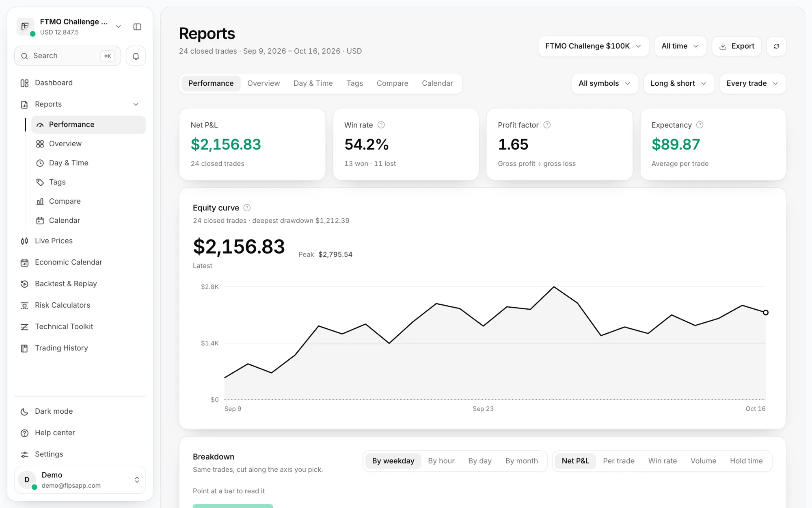Viewport: 812px width, 508px height.
Task: Select Win rate breakdown metric
Action: (663, 461)
